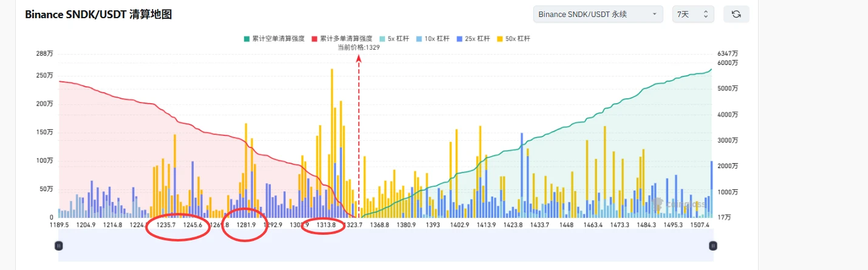Open the 7天 time range selector
The width and height of the screenshot is (868, 270).
[x=693, y=14]
